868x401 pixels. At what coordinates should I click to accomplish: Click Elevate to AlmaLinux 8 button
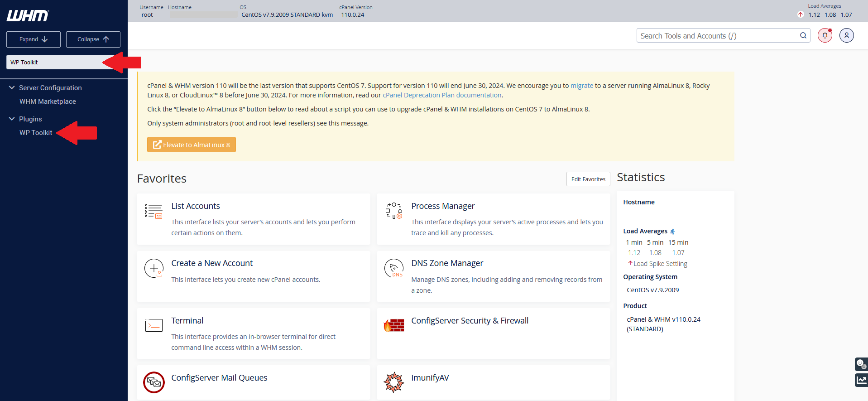pos(192,145)
